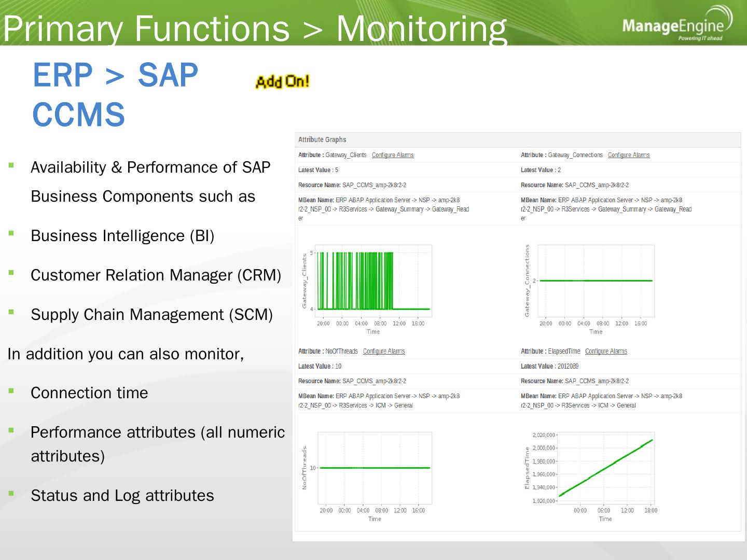
Task: Click the "Performance attributes (all numeric attributes)" bullet
Action: (x=158, y=444)
